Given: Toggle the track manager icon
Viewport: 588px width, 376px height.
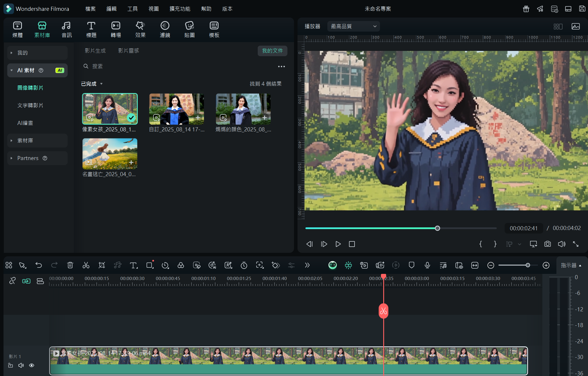Looking at the screenshot, I should 40,281.
